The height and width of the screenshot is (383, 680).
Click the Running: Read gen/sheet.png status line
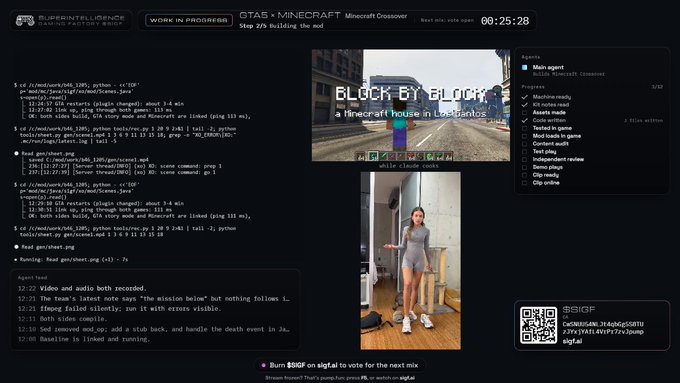click(x=71, y=259)
